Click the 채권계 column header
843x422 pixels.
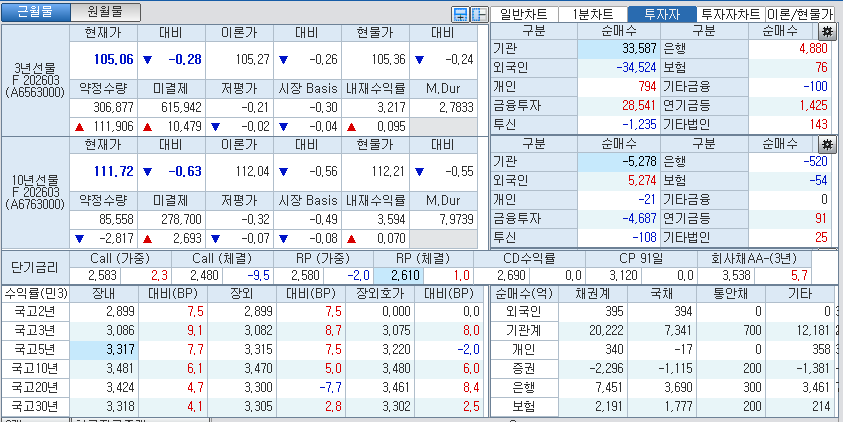pyautogui.click(x=593, y=294)
